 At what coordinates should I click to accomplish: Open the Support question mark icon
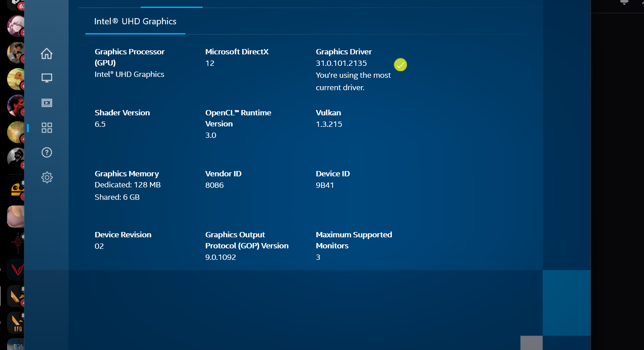46,152
